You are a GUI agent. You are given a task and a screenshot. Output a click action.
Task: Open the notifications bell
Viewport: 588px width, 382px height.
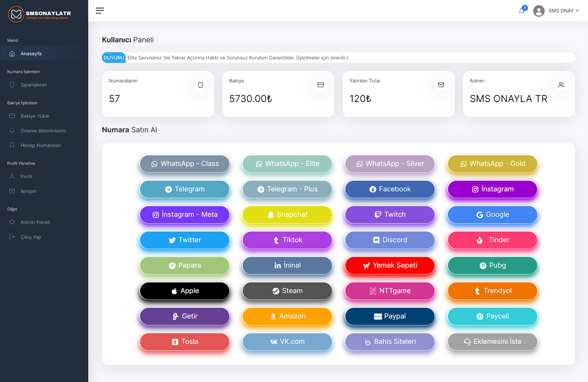point(522,11)
